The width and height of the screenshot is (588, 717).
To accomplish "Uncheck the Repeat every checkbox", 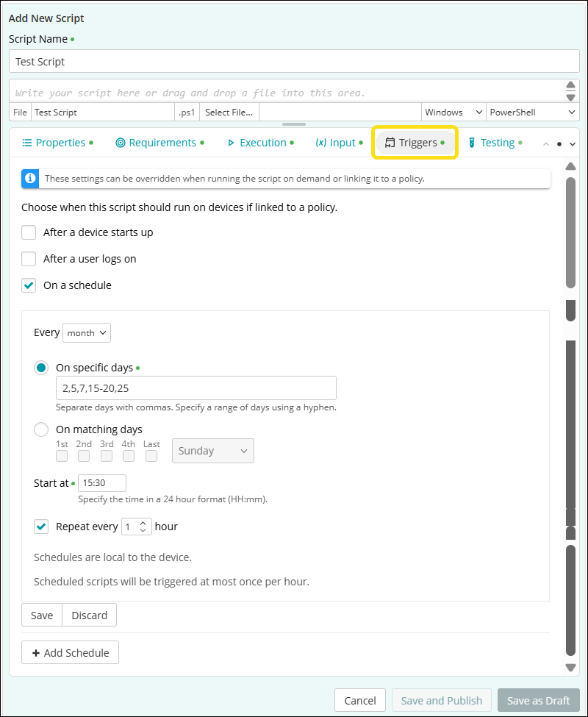I will point(41,527).
